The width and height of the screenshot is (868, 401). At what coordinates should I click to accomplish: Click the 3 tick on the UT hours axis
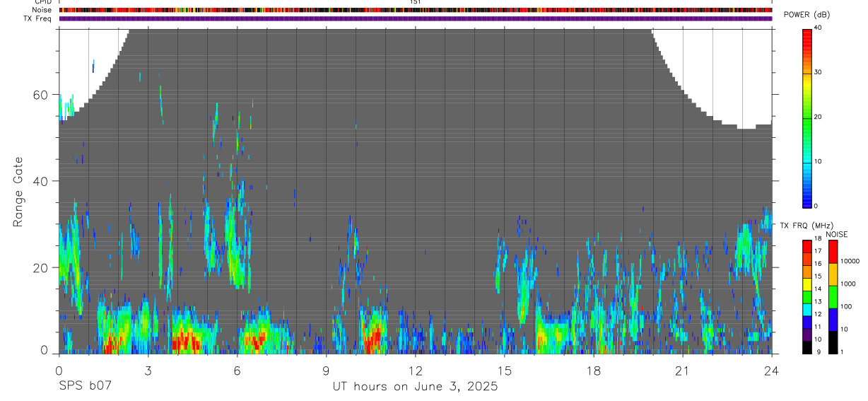point(148,370)
